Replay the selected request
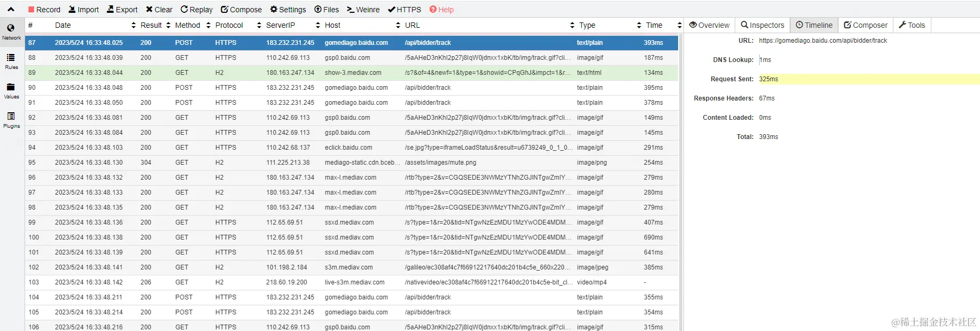 tap(197, 10)
